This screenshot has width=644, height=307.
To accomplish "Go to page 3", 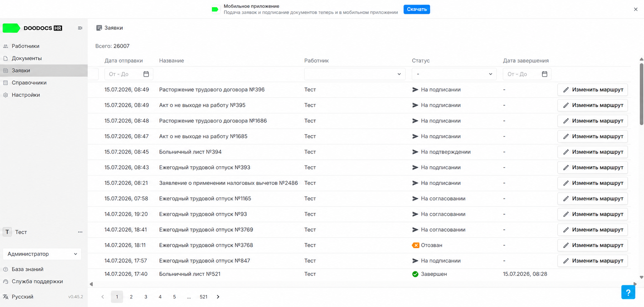I will pos(146,297).
